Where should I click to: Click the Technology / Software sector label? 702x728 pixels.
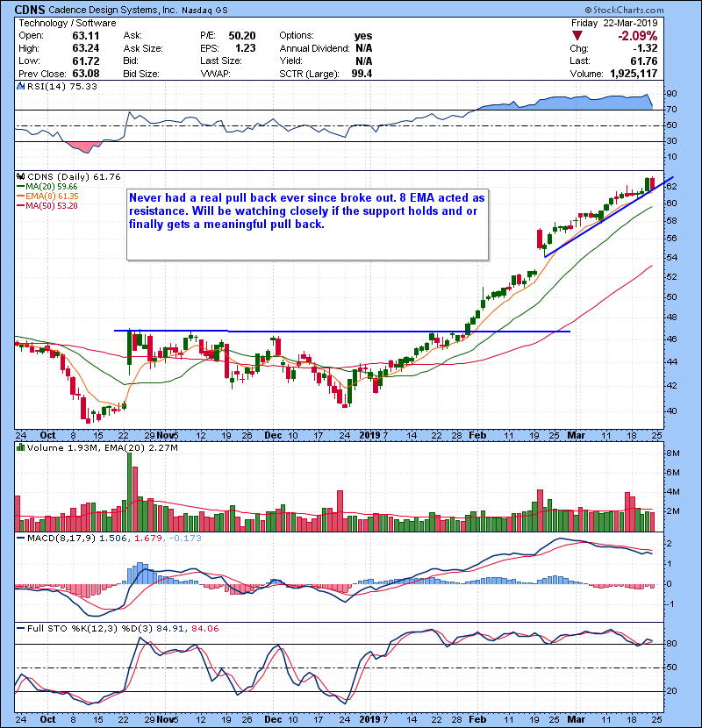68,23
